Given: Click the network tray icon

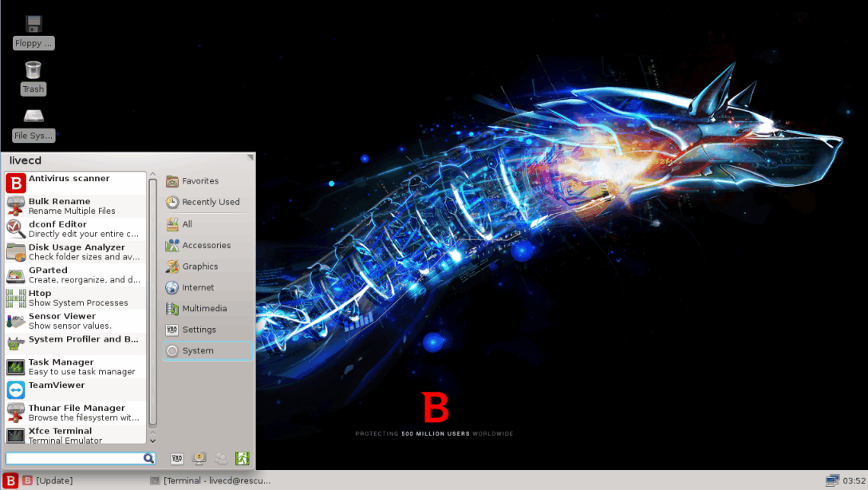Looking at the screenshot, I should point(831,480).
